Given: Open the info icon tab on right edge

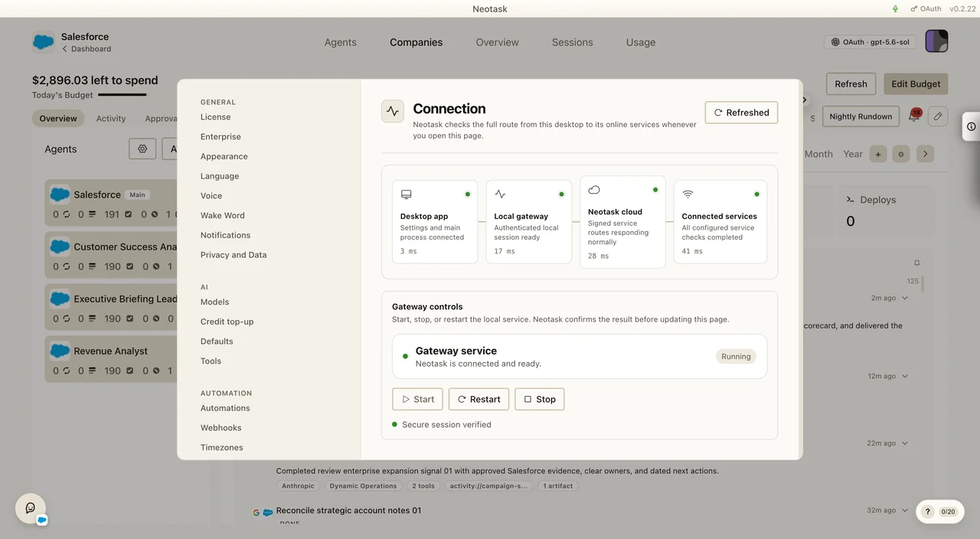Looking at the screenshot, I should pos(971,126).
